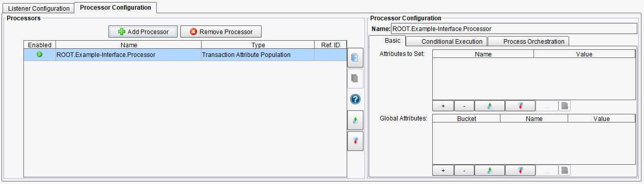Click the Add Processor button

tap(143, 32)
